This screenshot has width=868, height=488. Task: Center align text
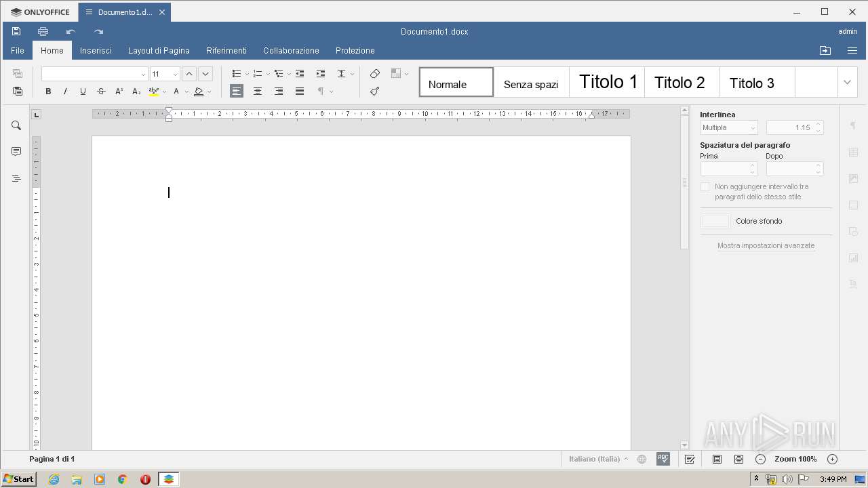(x=258, y=91)
